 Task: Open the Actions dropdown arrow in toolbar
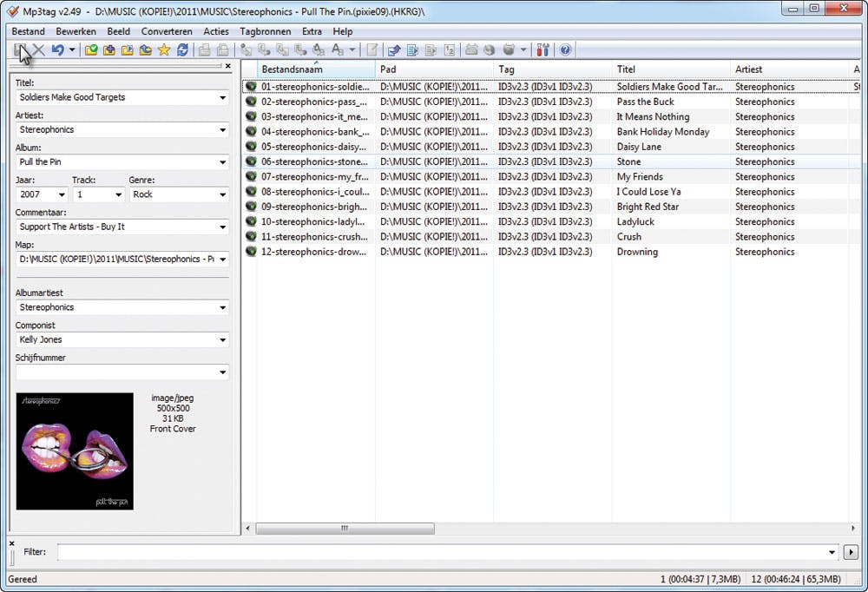click(352, 50)
